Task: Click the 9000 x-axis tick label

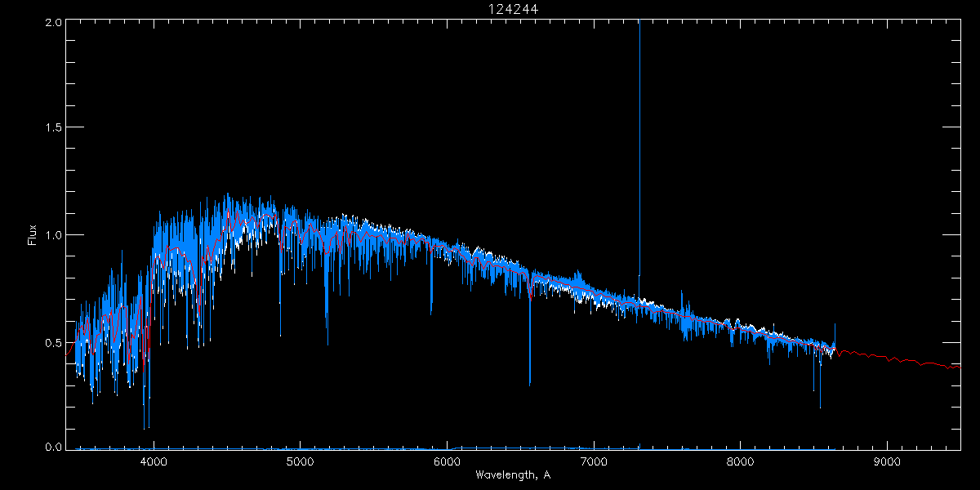Action: (x=887, y=461)
